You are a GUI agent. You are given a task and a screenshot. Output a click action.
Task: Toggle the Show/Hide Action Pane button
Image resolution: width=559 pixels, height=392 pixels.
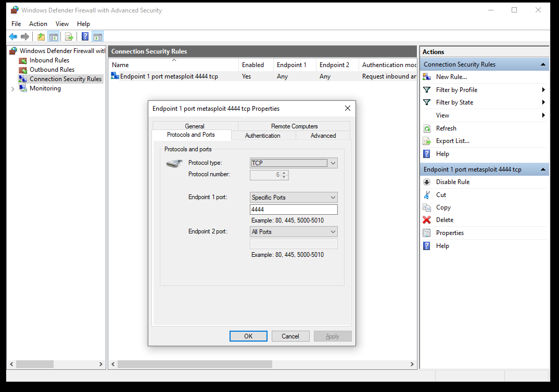(x=98, y=36)
